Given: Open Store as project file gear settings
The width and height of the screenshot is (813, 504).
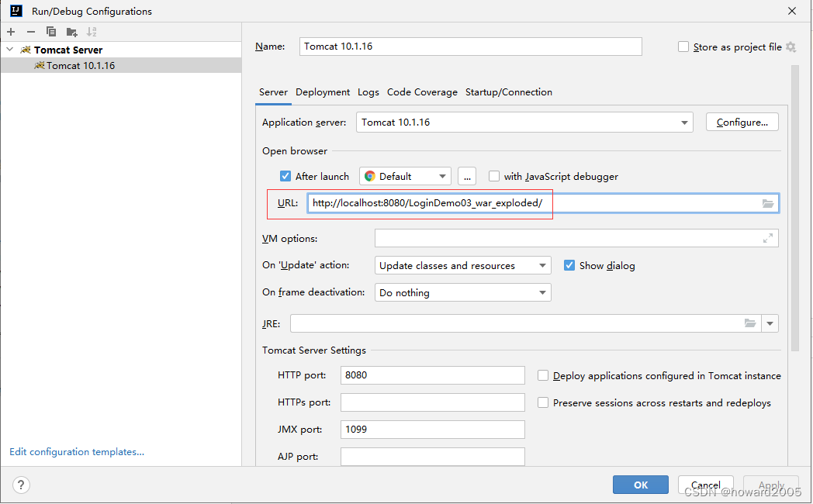Looking at the screenshot, I should click(x=791, y=47).
